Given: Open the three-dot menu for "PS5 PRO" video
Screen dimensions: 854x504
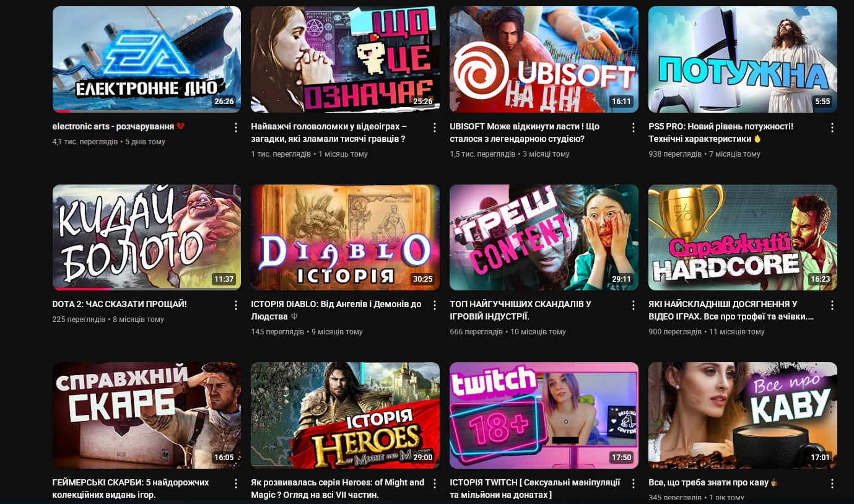Looking at the screenshot, I should coord(832,128).
